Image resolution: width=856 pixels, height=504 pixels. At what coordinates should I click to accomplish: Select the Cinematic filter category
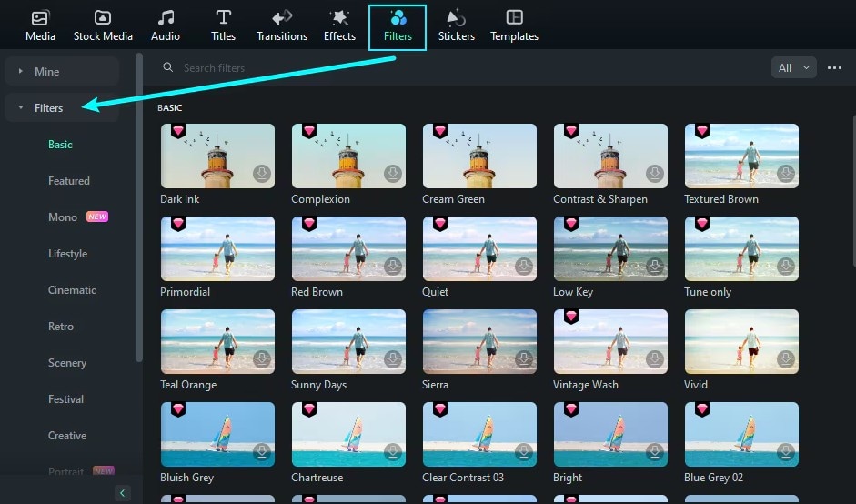pyautogui.click(x=72, y=290)
